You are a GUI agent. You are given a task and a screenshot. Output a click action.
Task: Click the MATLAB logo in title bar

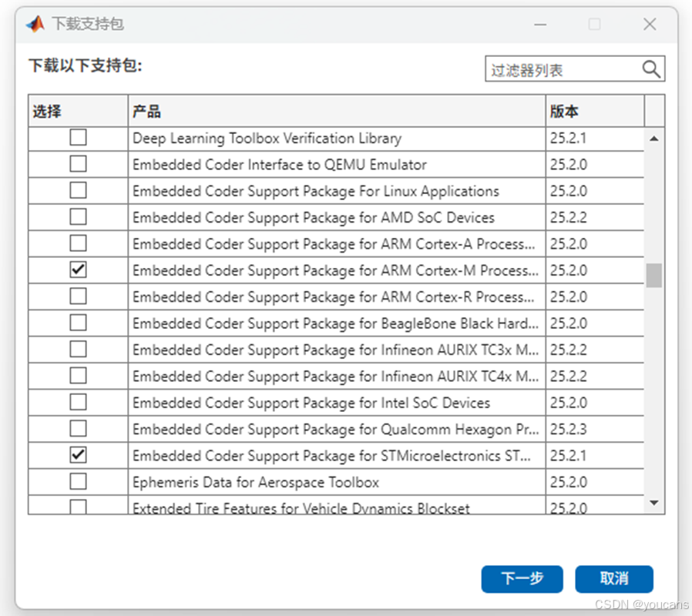(x=35, y=24)
